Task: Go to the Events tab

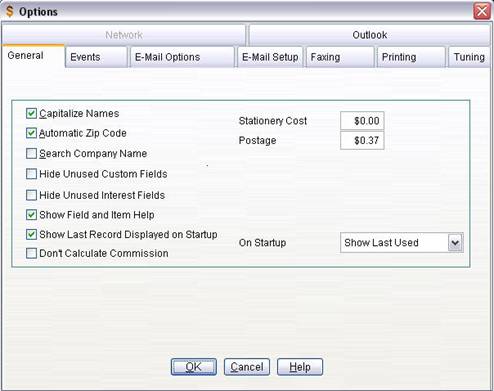Action: (96, 57)
